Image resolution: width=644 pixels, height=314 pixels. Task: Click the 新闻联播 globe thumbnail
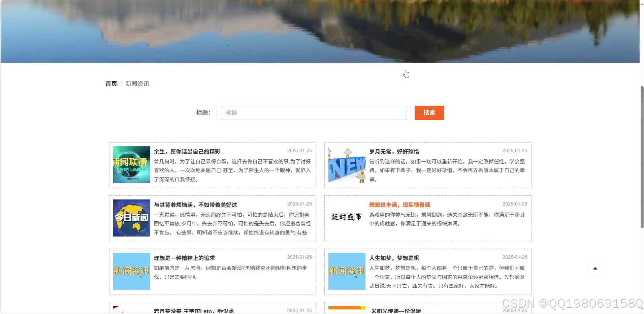[131, 165]
